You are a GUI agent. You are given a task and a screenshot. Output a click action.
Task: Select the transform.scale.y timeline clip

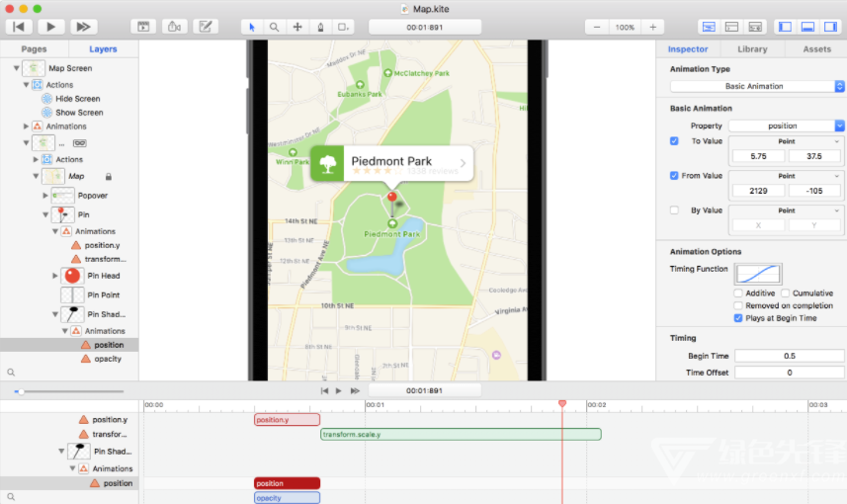point(461,434)
